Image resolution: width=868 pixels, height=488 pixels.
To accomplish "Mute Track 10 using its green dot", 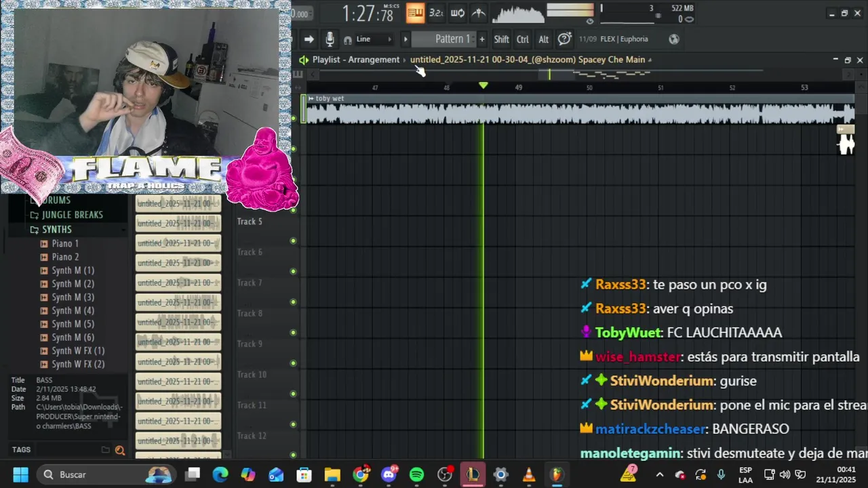I will 293,393.
